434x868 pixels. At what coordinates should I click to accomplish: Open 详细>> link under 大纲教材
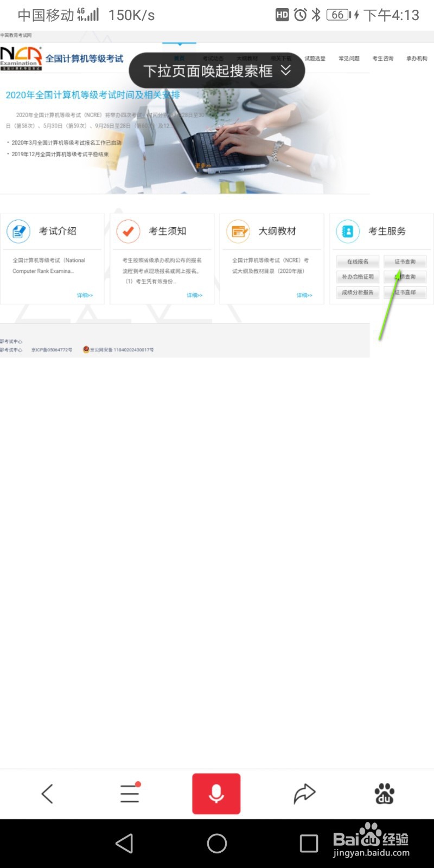pos(304,295)
